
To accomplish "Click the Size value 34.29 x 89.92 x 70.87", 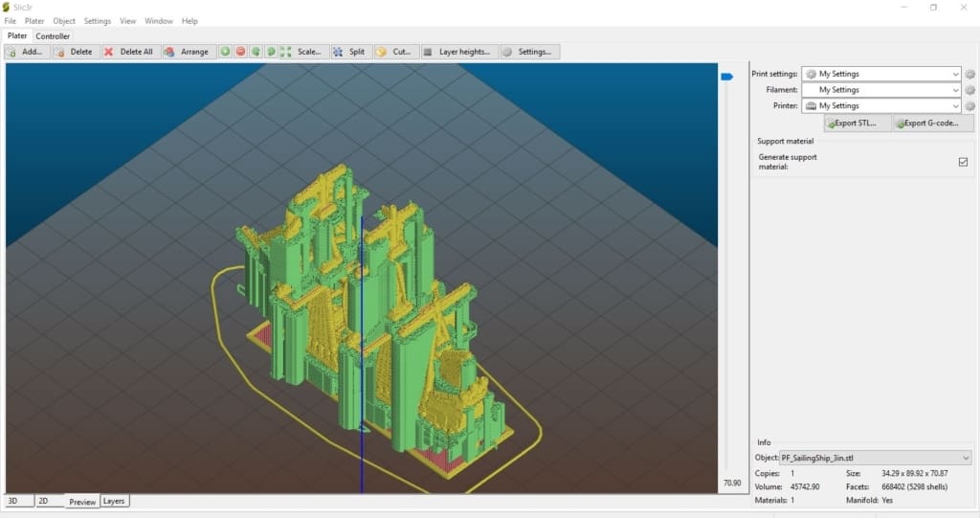I will coord(914,474).
